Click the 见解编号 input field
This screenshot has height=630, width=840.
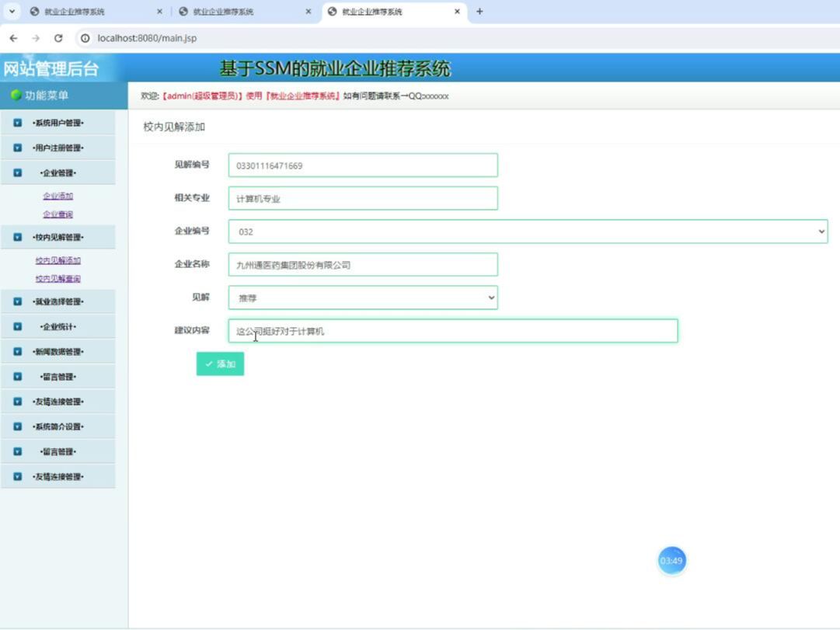tap(363, 165)
